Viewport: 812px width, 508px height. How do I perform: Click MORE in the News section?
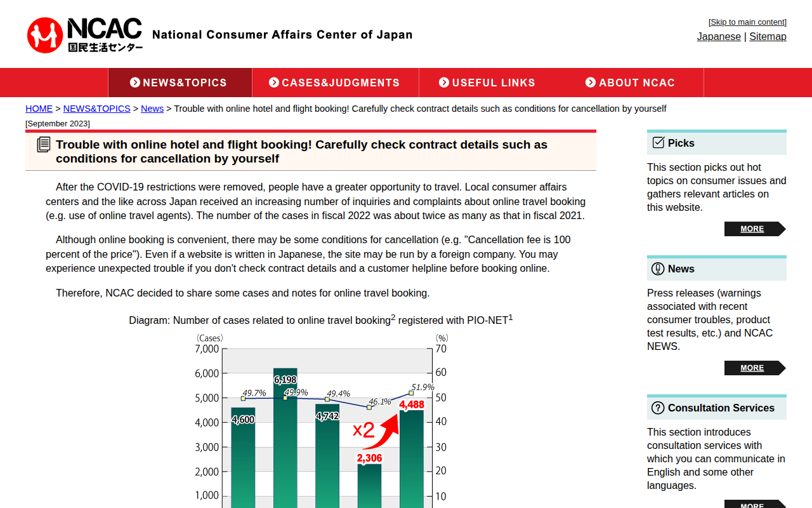[x=752, y=367]
